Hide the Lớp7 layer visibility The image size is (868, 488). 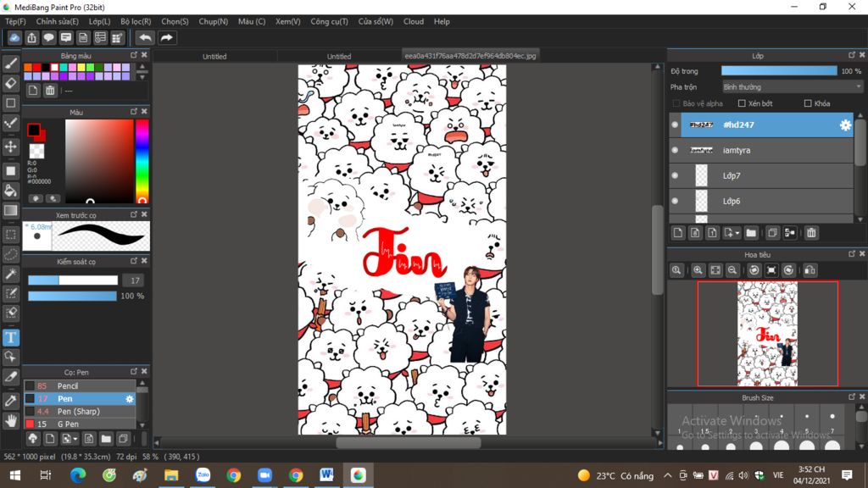click(675, 175)
